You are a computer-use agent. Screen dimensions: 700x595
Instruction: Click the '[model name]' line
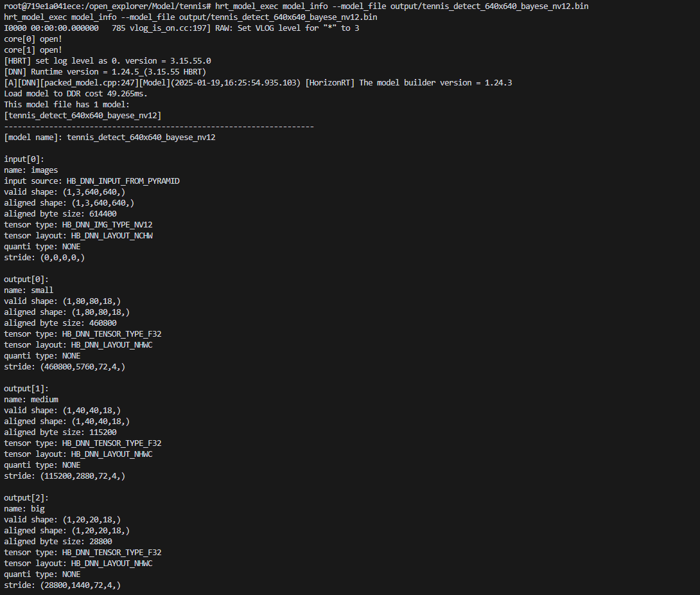click(x=110, y=138)
